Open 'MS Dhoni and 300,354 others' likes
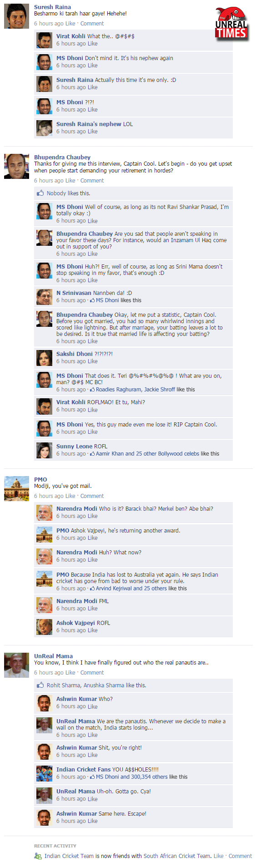The height and width of the screenshot is (868, 256). click(131, 777)
